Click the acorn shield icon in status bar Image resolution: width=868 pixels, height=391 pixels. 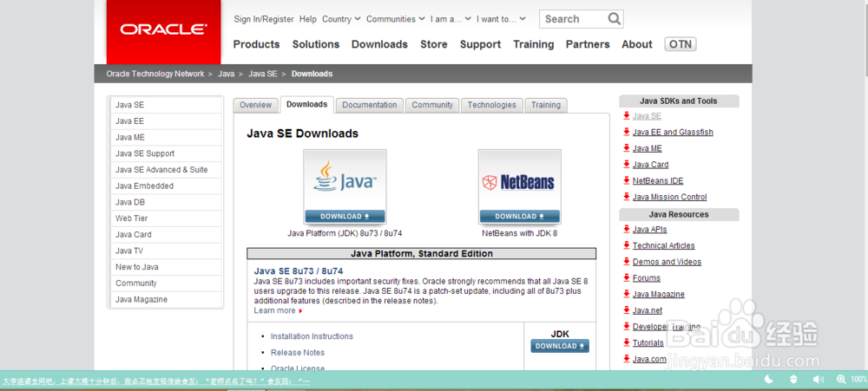pyautogui.click(x=793, y=379)
